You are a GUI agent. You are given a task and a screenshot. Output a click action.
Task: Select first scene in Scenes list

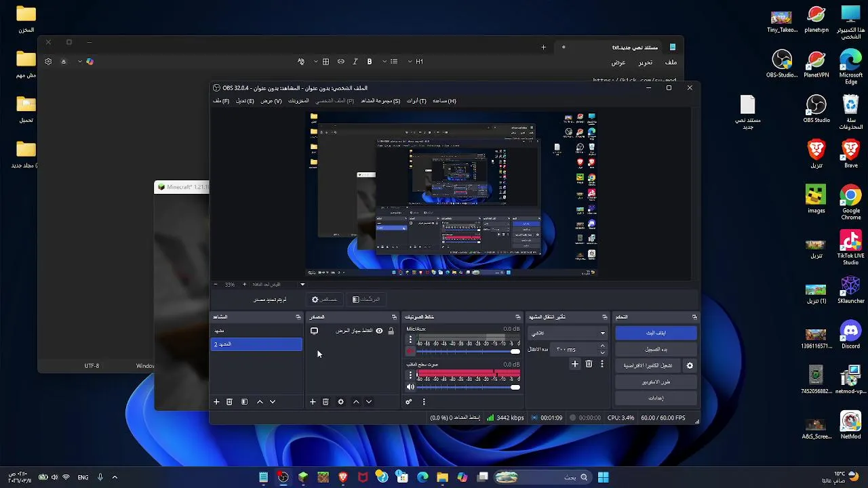pyautogui.click(x=256, y=331)
